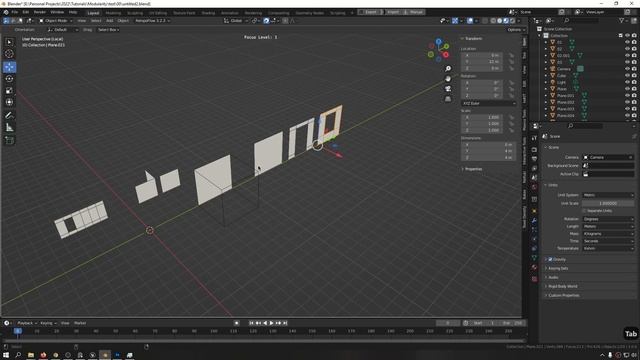Select the Select Box arrow tool
The height and width of the screenshot is (360, 640).
[9, 42]
